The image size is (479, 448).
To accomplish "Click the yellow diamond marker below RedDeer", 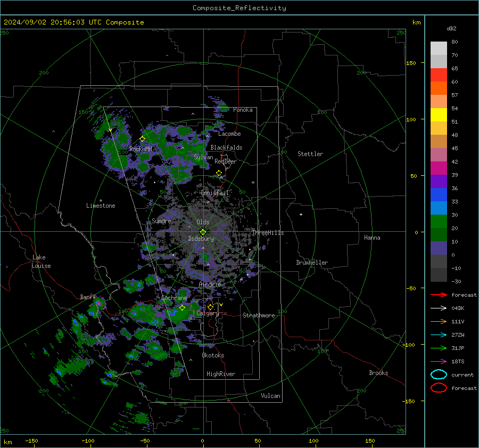I will 219,173.
